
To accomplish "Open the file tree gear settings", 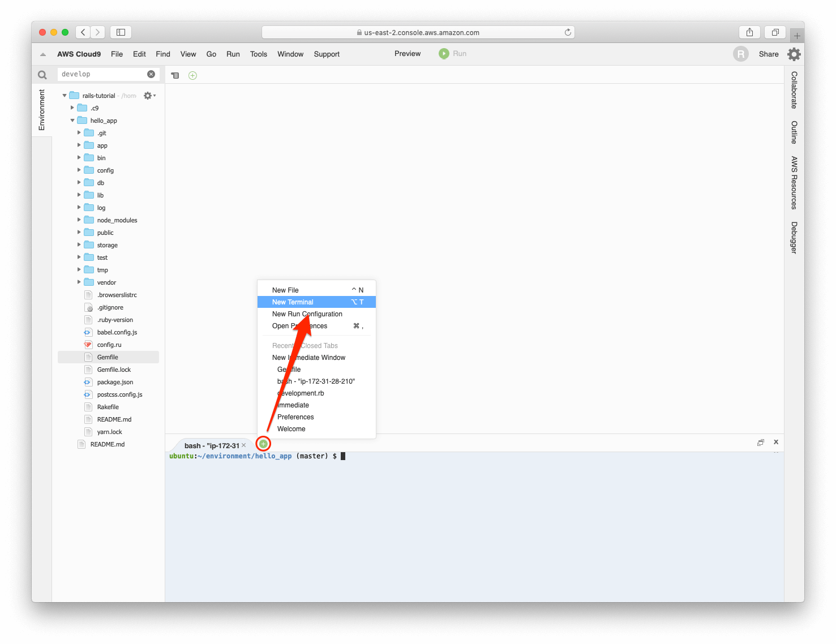I will [x=148, y=96].
